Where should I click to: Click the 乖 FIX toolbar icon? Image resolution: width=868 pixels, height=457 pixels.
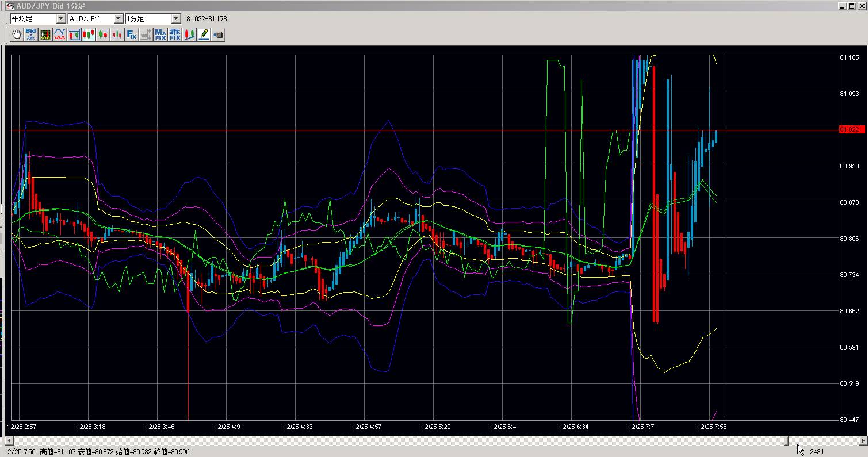tap(175, 34)
